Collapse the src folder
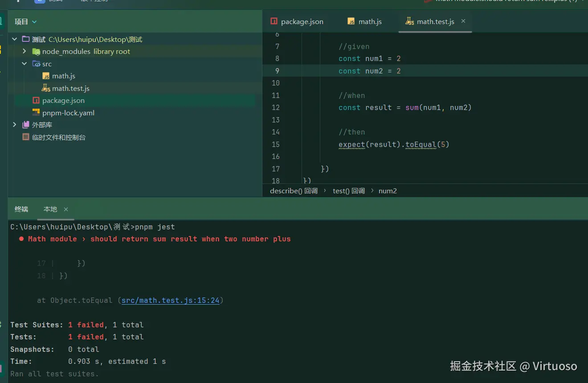588x383 pixels. click(24, 64)
